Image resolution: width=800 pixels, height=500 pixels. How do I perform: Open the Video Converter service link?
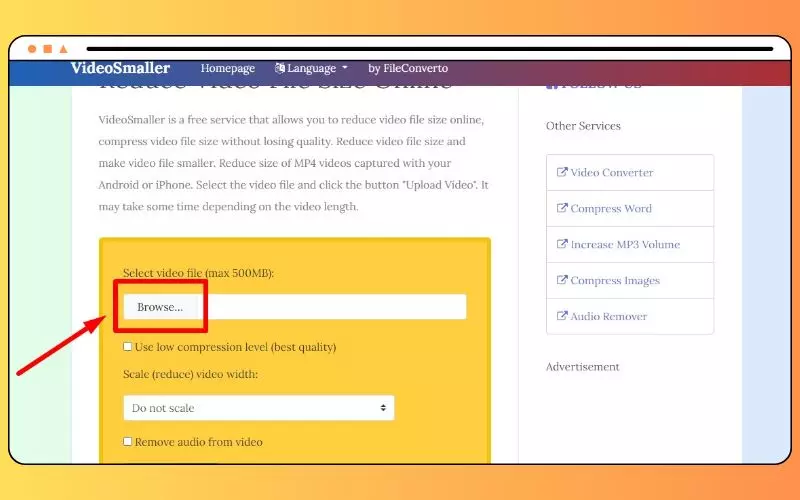pyautogui.click(x=612, y=172)
